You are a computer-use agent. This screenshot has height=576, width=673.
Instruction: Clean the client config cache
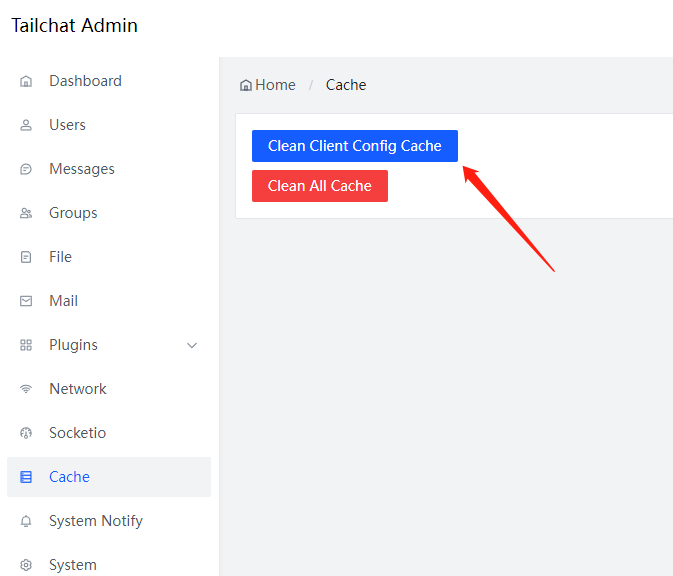pyautogui.click(x=355, y=146)
